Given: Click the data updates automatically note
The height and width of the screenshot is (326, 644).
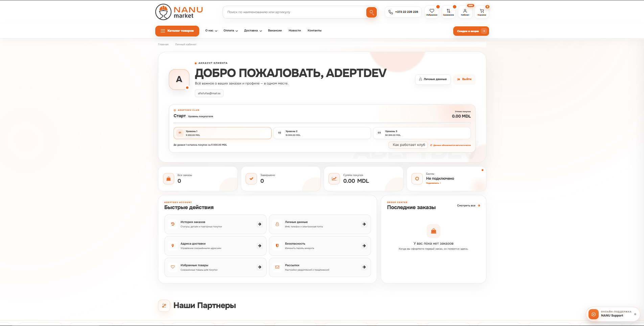Looking at the screenshot, I should [x=450, y=145].
